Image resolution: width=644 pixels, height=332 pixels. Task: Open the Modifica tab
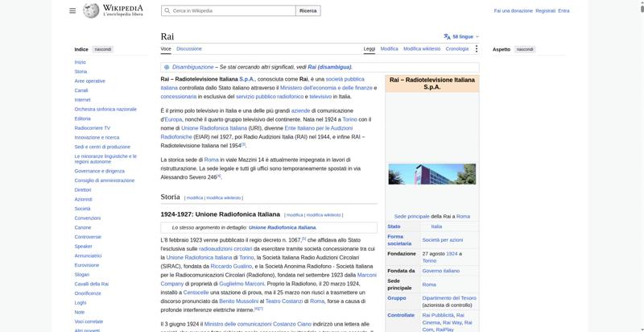point(389,48)
